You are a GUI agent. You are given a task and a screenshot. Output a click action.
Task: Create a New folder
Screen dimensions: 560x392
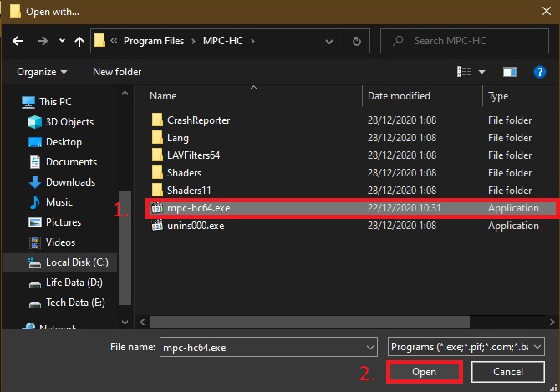[117, 72]
